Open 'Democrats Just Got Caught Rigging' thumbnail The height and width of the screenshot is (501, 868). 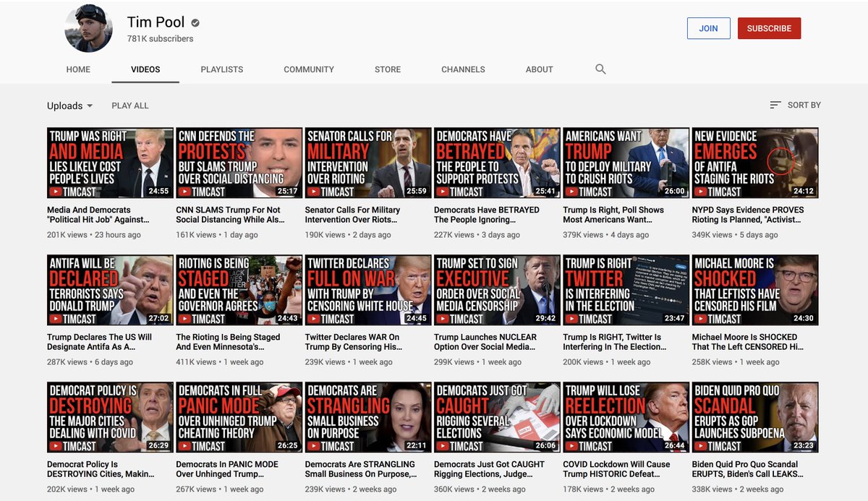click(497, 417)
